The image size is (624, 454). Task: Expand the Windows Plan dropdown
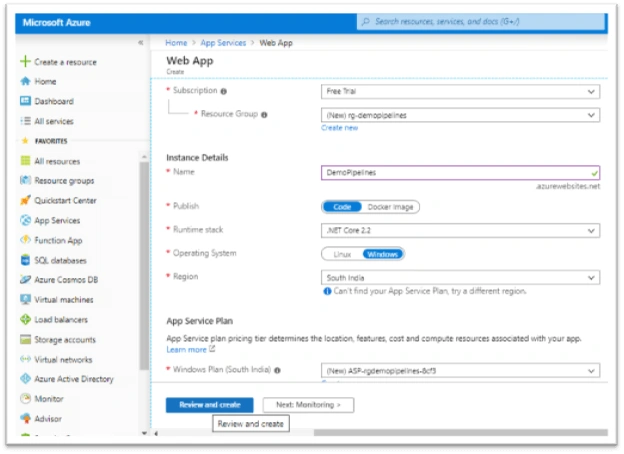click(460, 371)
